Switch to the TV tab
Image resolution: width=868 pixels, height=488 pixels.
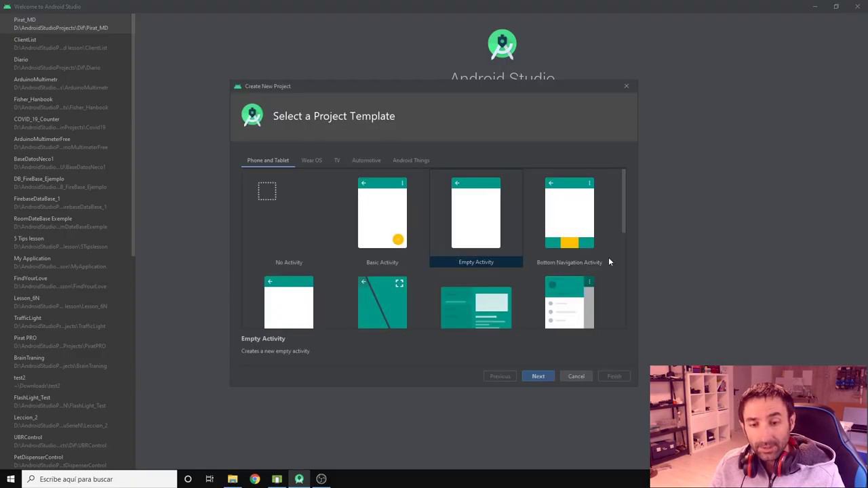tap(337, 161)
